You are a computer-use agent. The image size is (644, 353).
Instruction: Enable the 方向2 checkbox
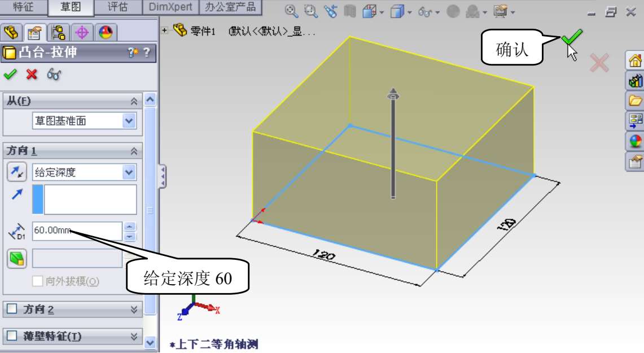pyautogui.click(x=11, y=310)
